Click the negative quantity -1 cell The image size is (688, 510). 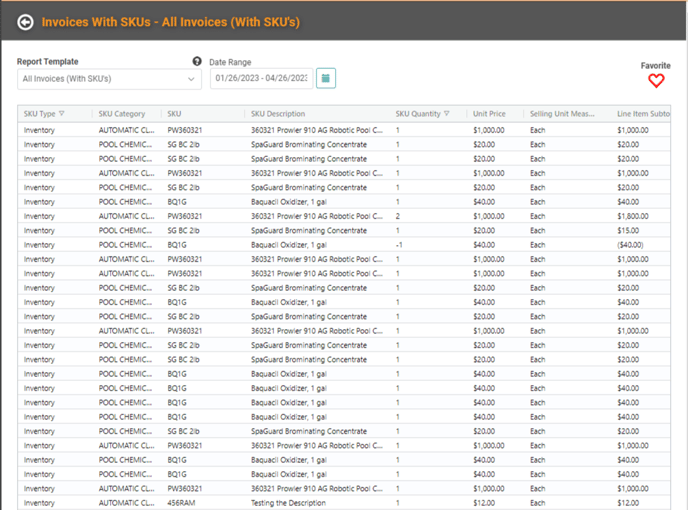tap(398, 245)
